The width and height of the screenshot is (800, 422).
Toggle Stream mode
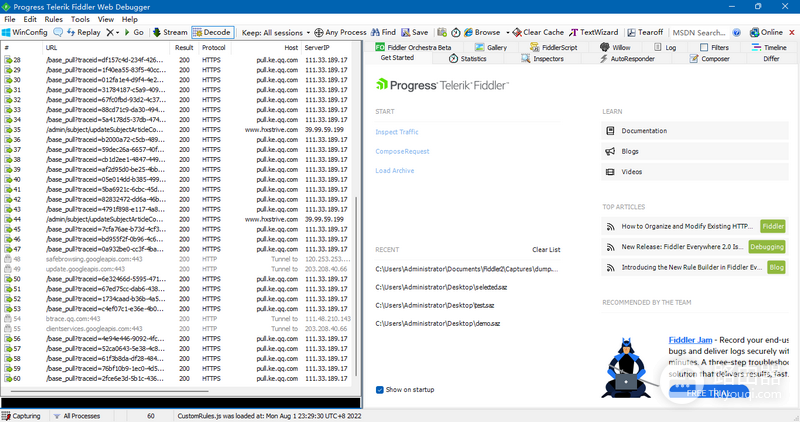[170, 32]
